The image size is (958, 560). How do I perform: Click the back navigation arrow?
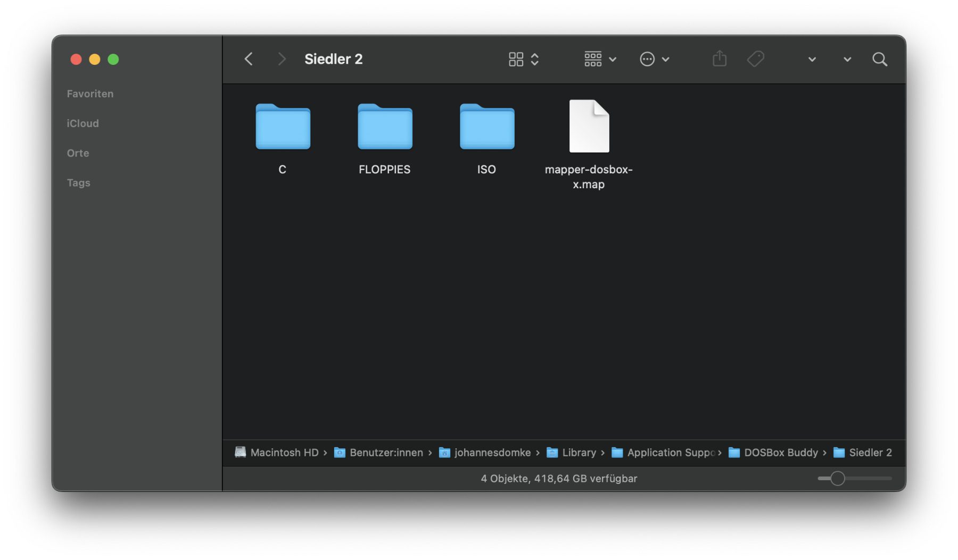pyautogui.click(x=249, y=59)
